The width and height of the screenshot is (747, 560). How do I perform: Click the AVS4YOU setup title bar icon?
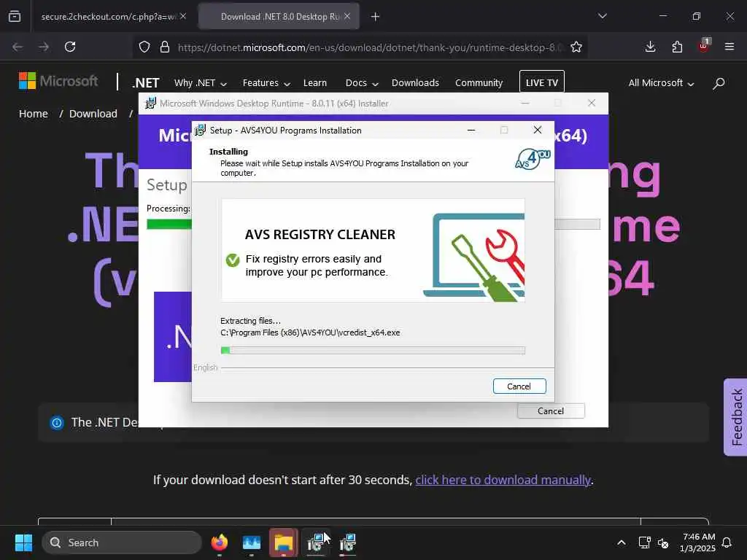coord(201,130)
